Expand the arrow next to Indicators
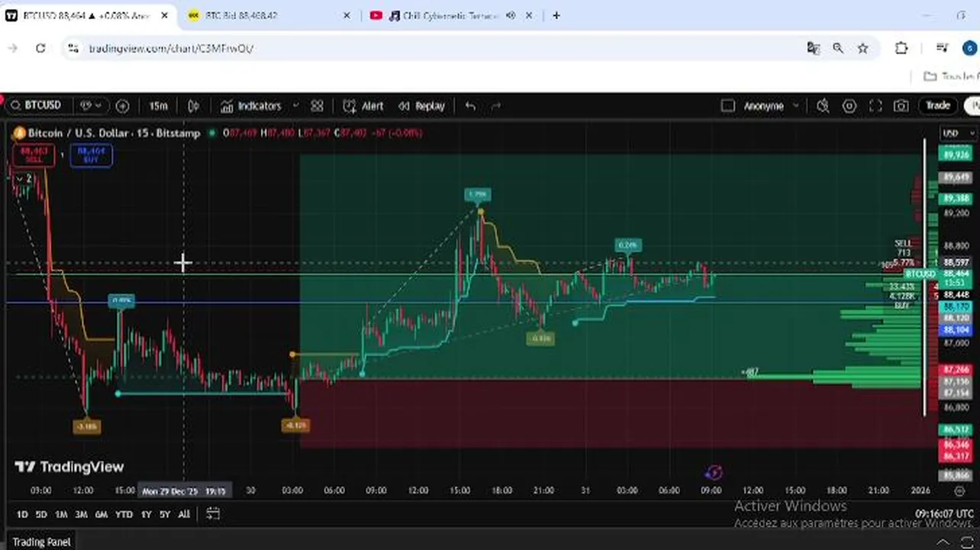The height and width of the screenshot is (550, 980). point(295,105)
